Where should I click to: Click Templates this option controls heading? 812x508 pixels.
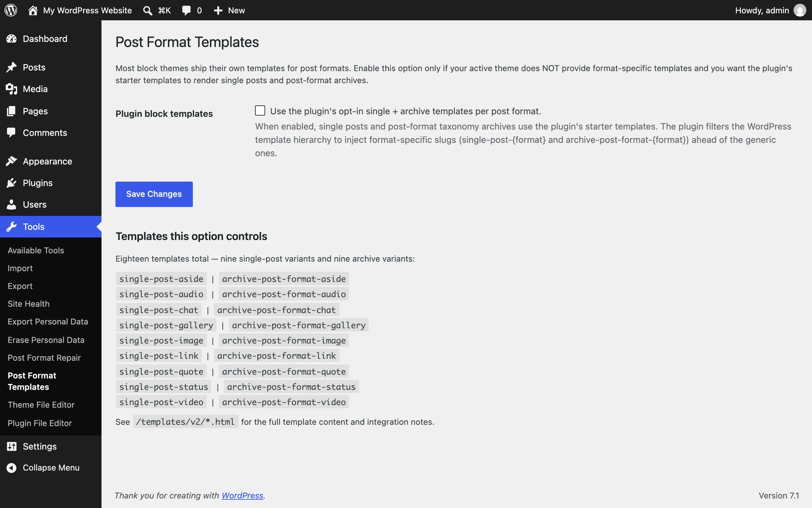(x=191, y=236)
